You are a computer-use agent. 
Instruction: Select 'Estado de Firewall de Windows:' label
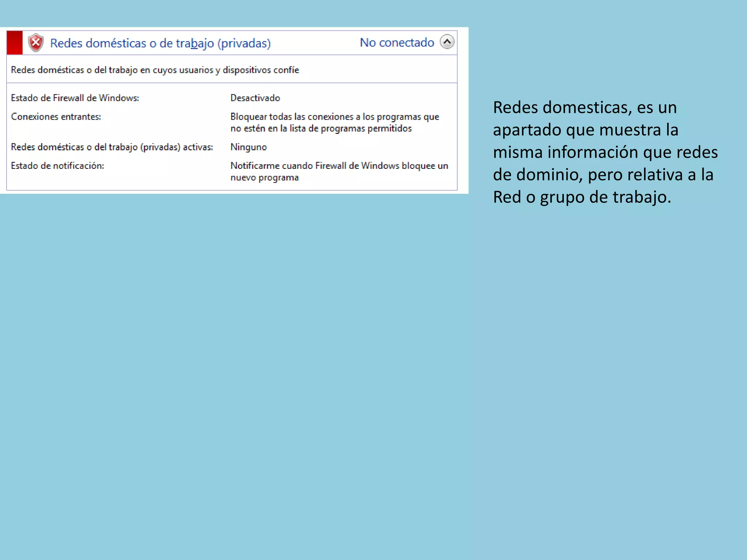click(75, 98)
